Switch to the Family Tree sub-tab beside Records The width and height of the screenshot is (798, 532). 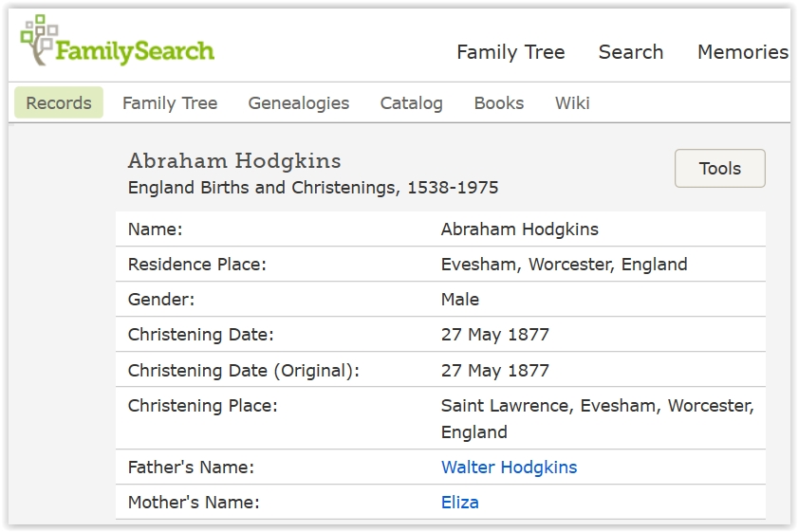[170, 103]
